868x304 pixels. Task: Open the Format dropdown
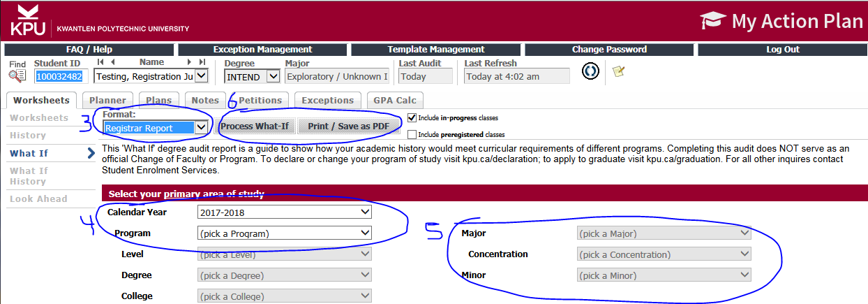[x=155, y=127]
